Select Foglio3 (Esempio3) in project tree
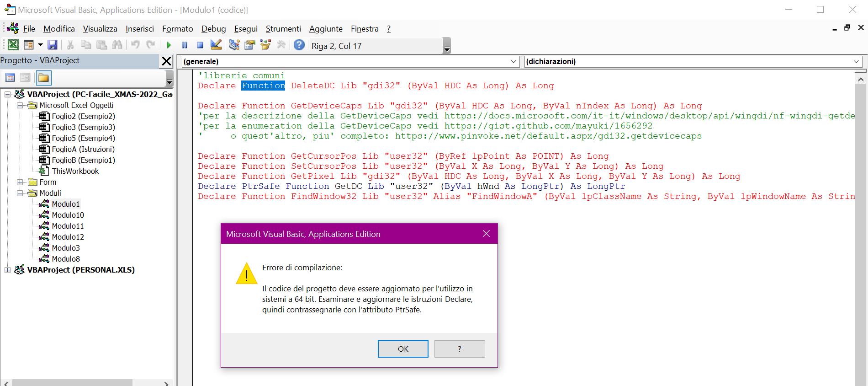 point(83,127)
